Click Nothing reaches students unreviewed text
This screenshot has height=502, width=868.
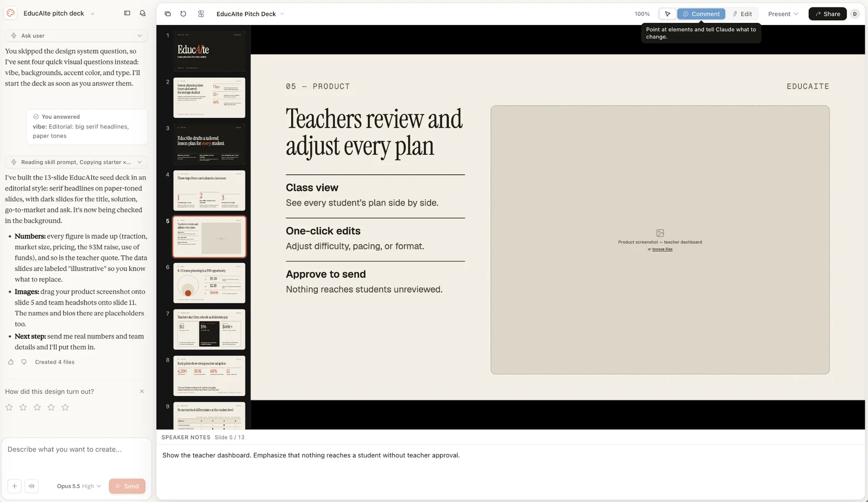click(x=364, y=290)
